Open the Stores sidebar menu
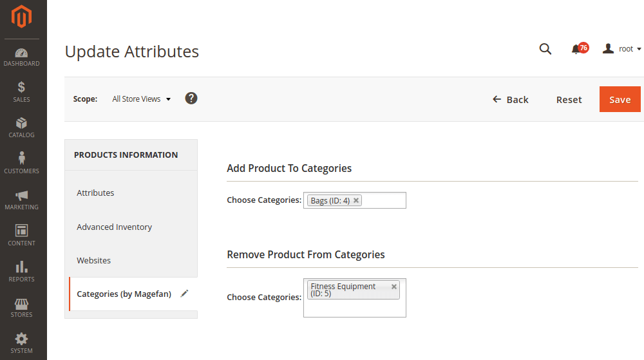 pyautogui.click(x=21, y=308)
